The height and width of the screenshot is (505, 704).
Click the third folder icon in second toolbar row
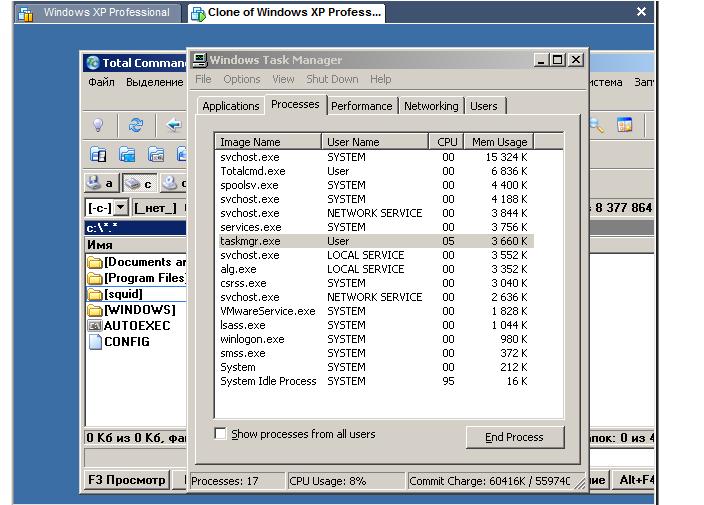click(x=156, y=154)
